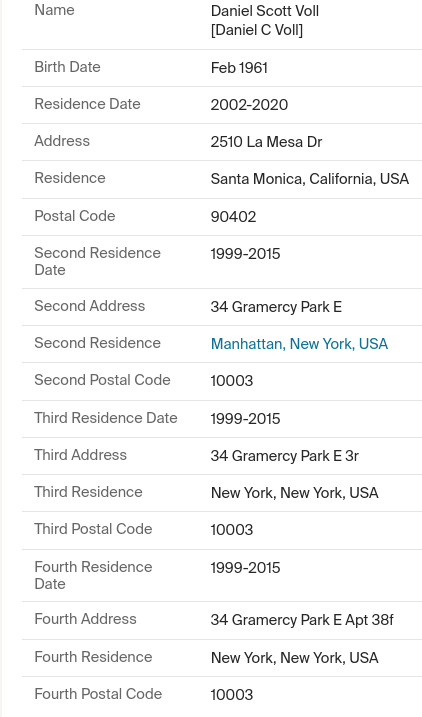
Task: Click Santa Monica, California, USA residence
Action: (x=310, y=179)
